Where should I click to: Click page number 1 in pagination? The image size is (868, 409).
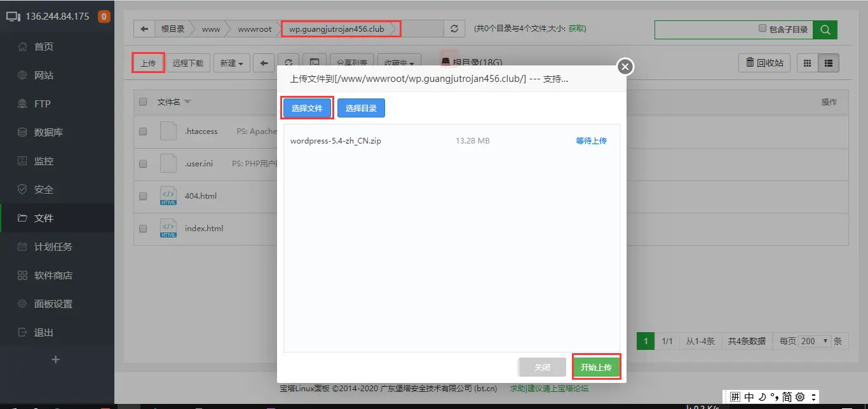[646, 341]
